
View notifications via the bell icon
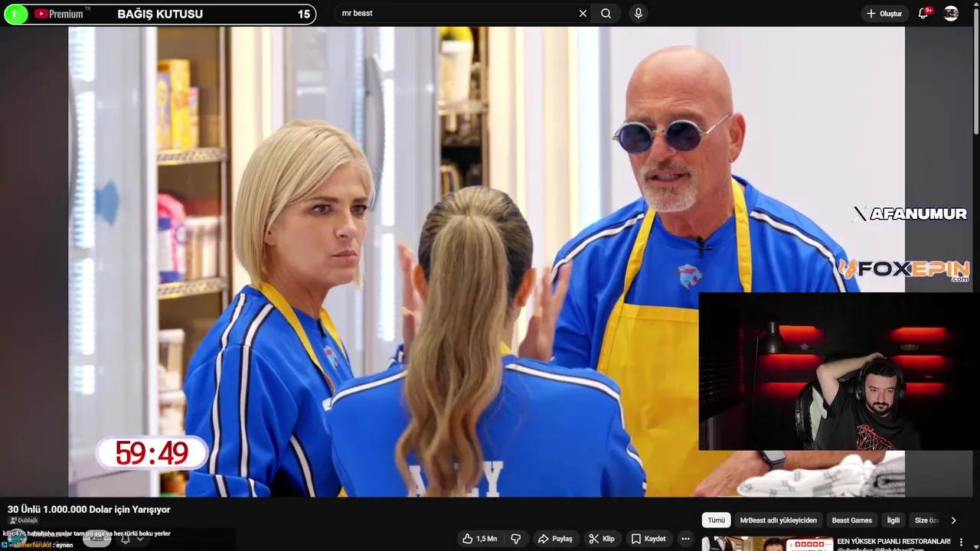[923, 13]
